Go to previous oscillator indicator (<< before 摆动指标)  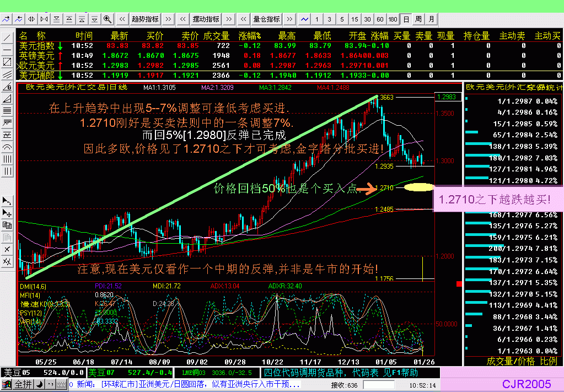[183, 19]
